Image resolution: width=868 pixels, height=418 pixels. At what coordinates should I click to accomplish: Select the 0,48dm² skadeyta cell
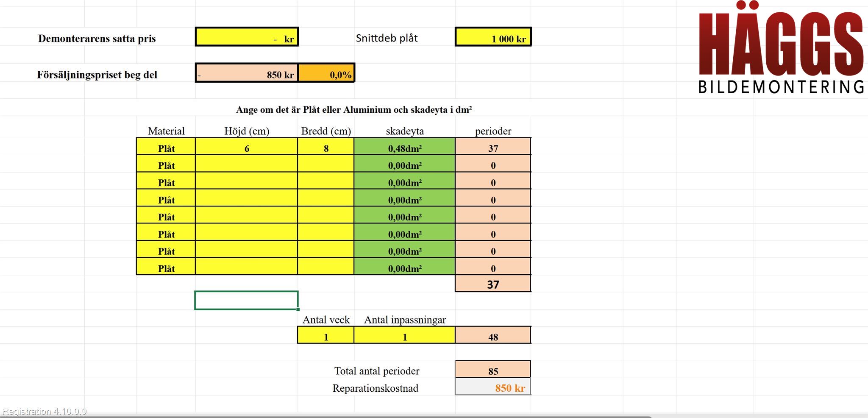click(x=405, y=148)
